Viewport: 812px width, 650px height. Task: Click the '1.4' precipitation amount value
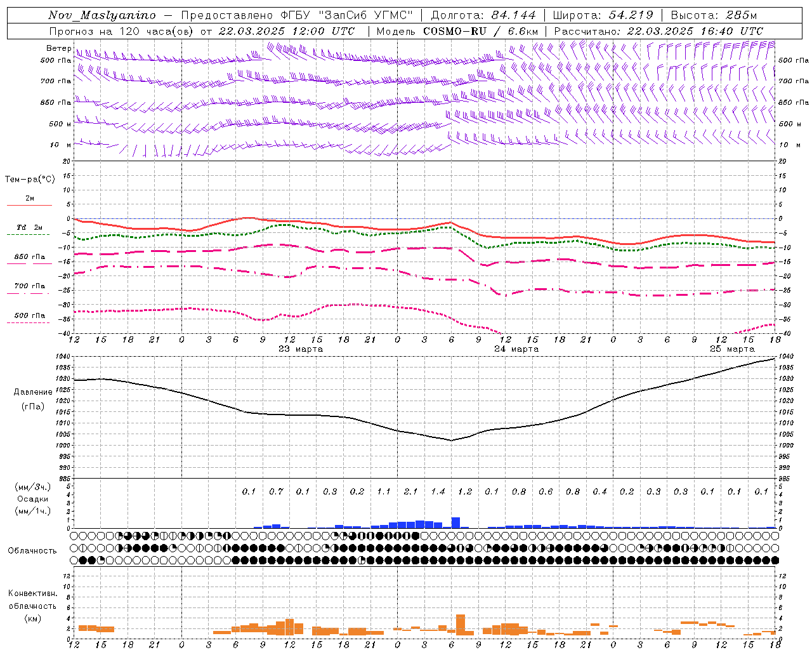pyautogui.click(x=438, y=491)
